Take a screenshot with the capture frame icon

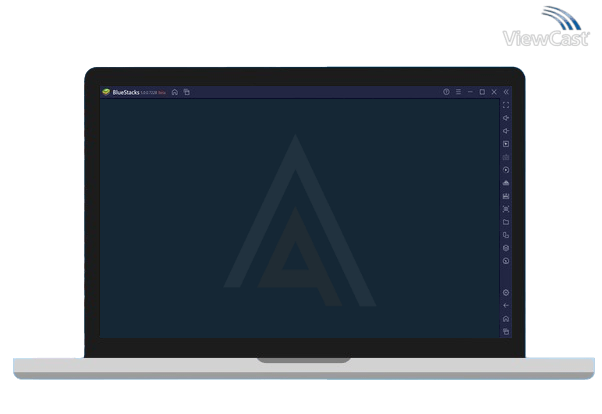coord(506,209)
